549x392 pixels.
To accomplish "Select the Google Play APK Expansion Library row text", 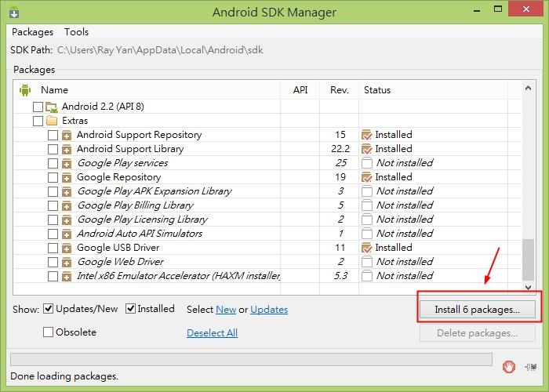I will point(155,191).
